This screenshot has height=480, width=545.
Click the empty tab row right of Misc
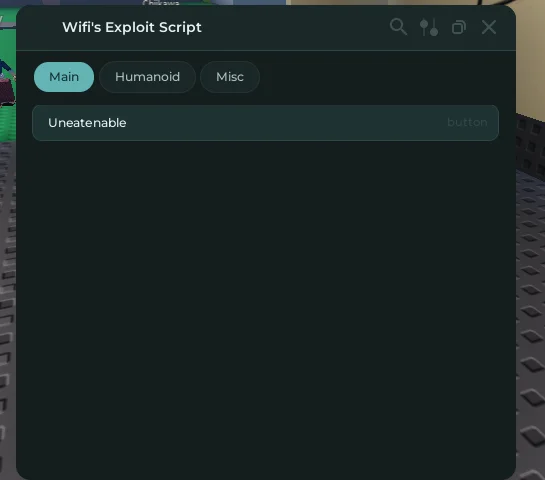pyautogui.click(x=379, y=77)
